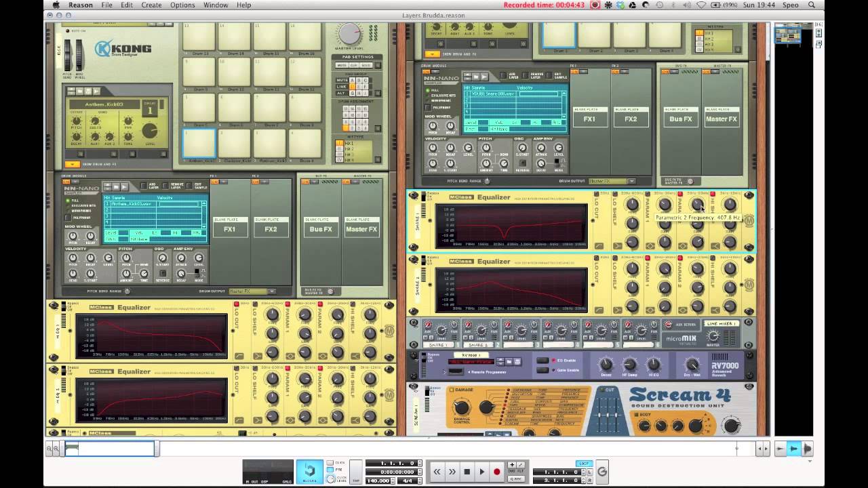Image resolution: width=868 pixels, height=488 pixels.
Task: Open Master FX slot in right Kong
Action: [721, 119]
